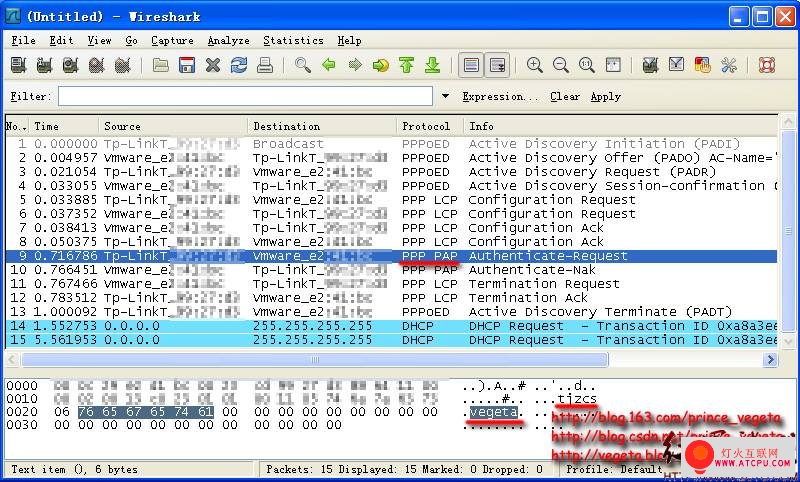800x482 pixels.
Task: Open a capture file folder icon
Action: (x=161, y=65)
